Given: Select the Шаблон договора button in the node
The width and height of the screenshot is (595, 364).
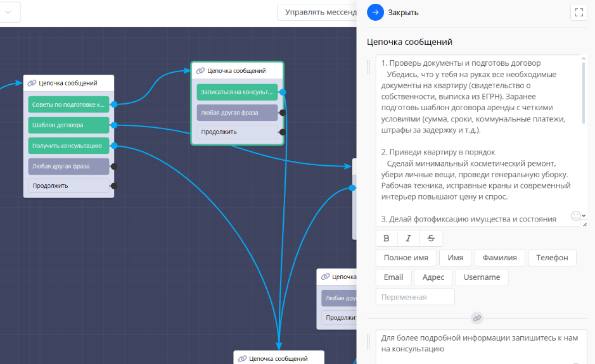Looking at the screenshot, I should (x=68, y=125).
